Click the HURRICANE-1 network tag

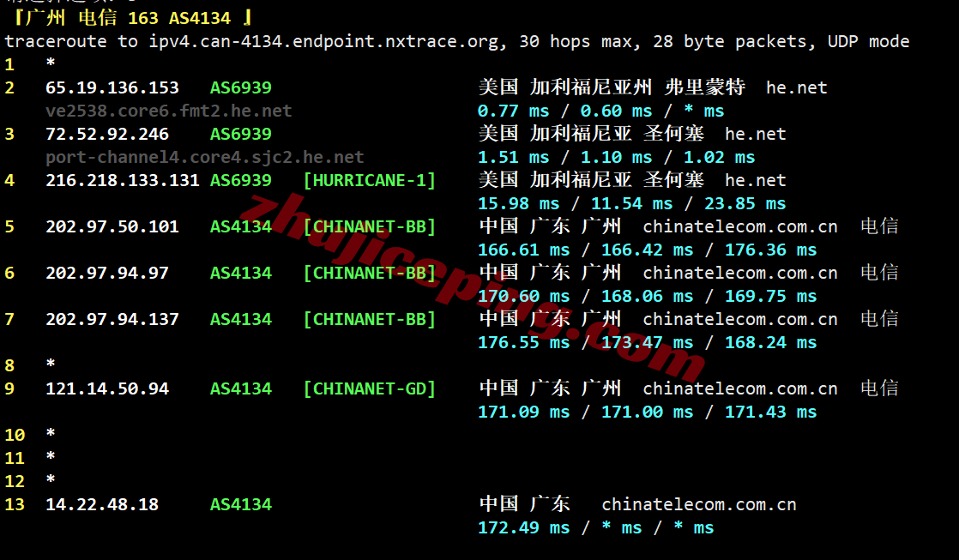coord(370,180)
